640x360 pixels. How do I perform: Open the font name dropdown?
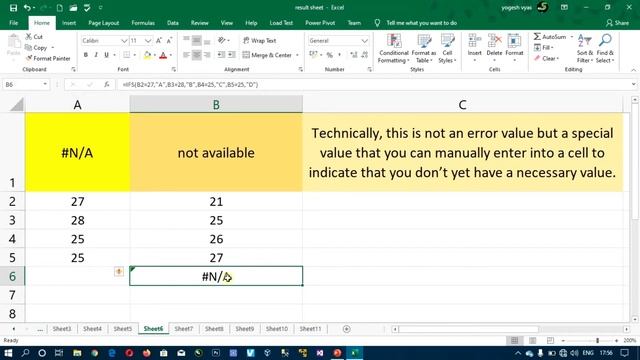pos(124,41)
